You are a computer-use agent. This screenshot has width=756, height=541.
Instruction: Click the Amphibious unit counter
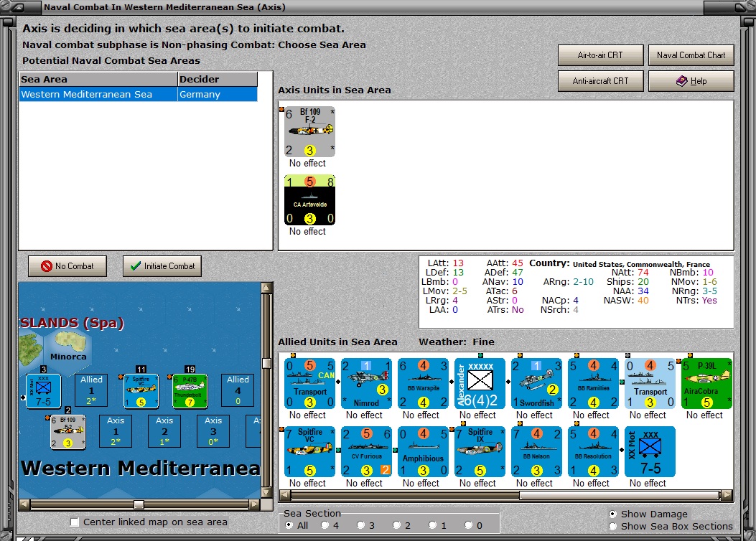[x=424, y=451]
